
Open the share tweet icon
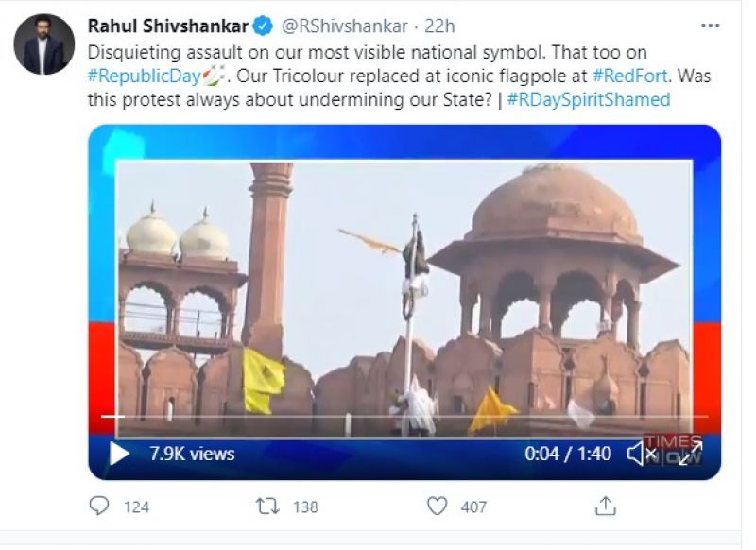point(605,507)
